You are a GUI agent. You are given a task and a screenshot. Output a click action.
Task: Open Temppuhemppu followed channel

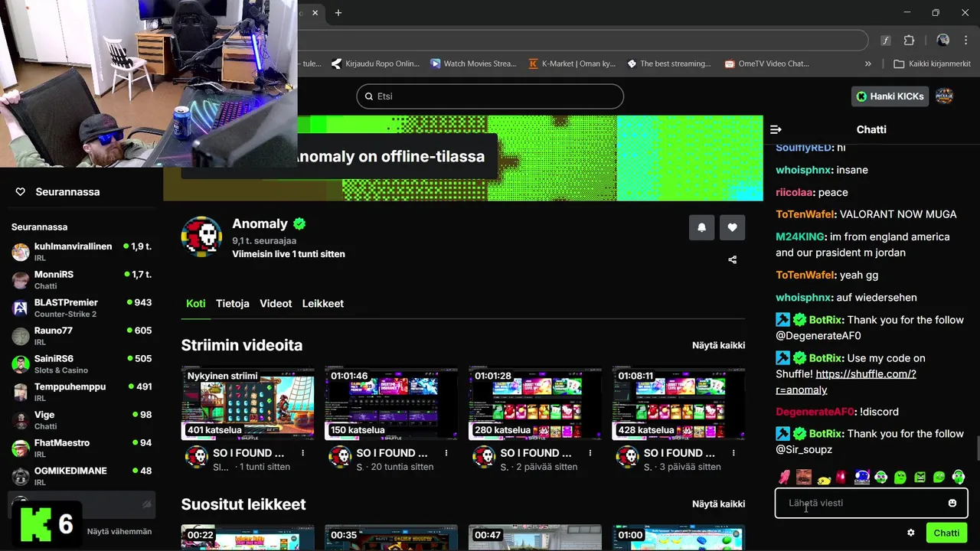point(81,393)
